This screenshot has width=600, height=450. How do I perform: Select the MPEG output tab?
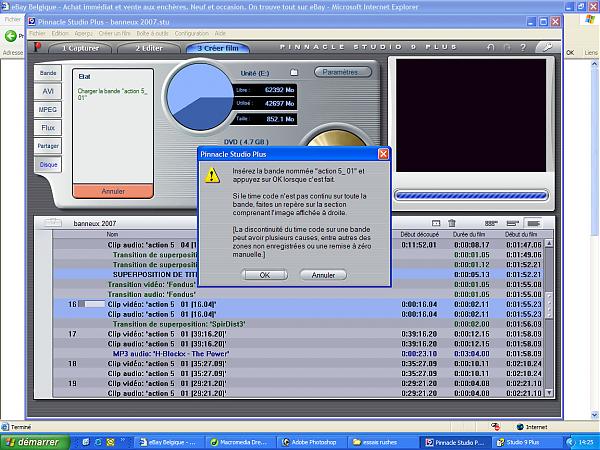48,109
